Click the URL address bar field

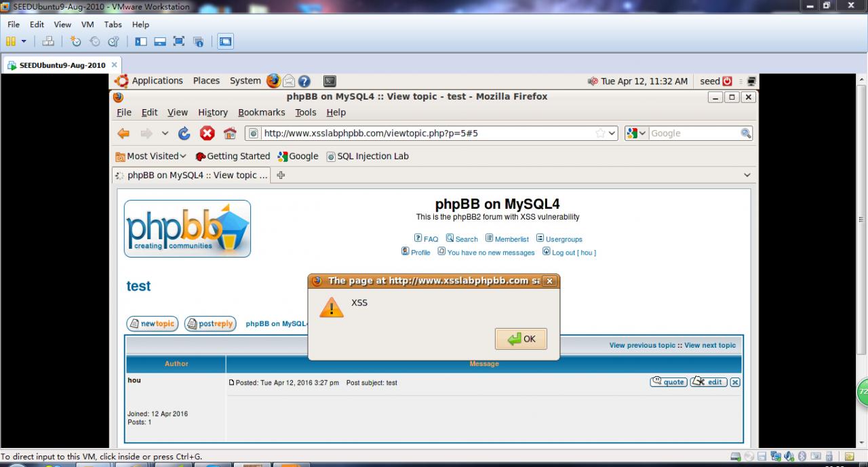click(431, 134)
